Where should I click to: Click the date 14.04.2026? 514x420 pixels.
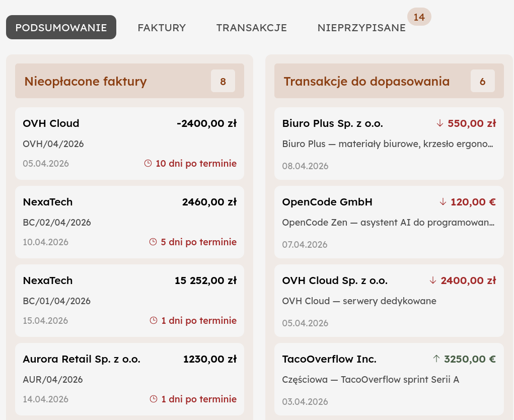tap(46, 399)
